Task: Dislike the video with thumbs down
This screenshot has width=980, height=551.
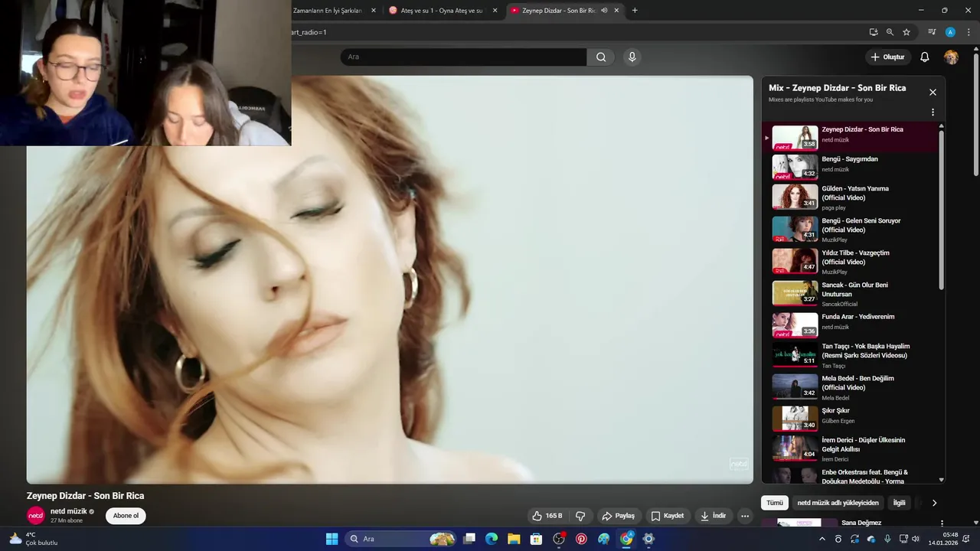Action: [580, 516]
